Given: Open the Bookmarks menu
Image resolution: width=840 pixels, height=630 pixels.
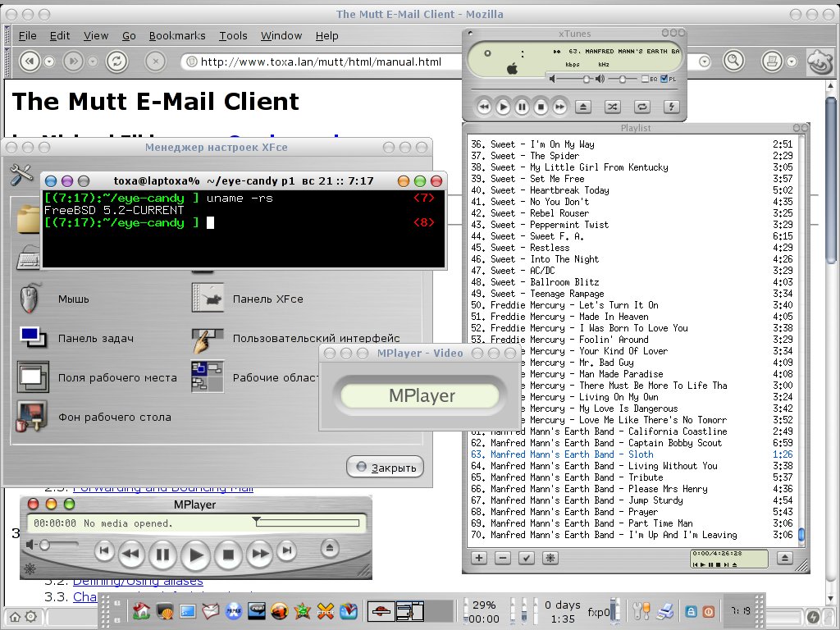Looking at the screenshot, I should pyautogui.click(x=177, y=36).
